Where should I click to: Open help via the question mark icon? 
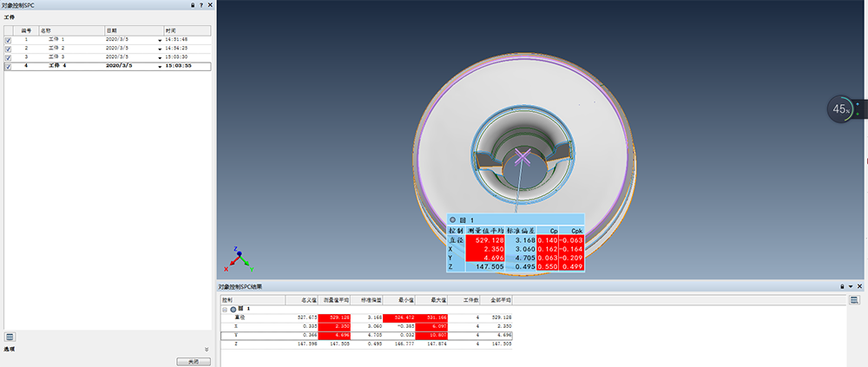point(201,5)
